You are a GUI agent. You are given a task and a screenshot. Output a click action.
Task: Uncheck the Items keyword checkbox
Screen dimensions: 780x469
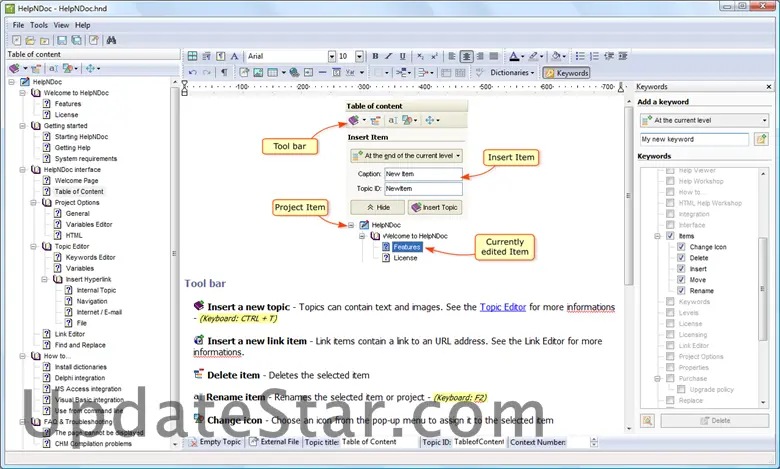tap(670, 236)
